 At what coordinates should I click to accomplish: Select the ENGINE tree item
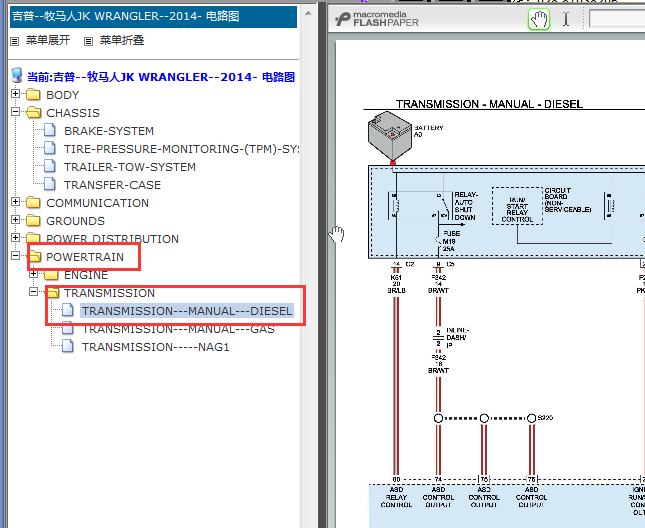coord(86,275)
